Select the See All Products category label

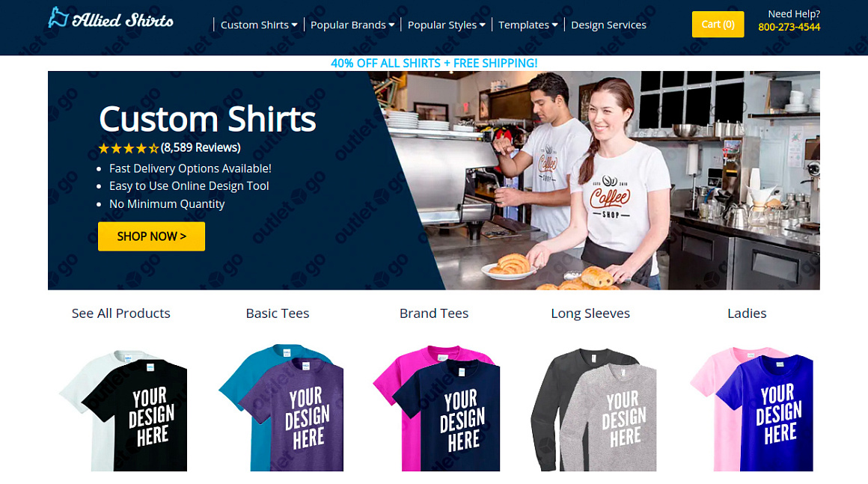(120, 313)
